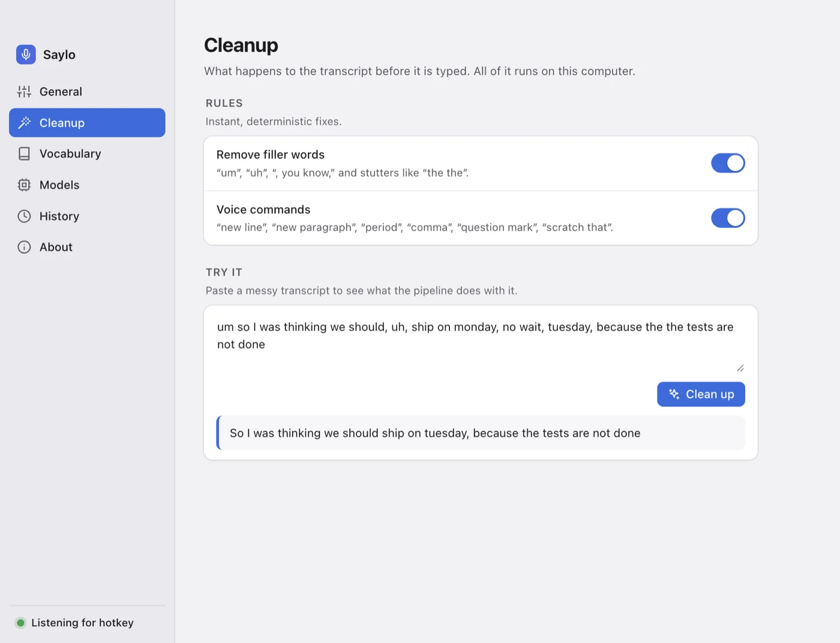Click the "Remove filler words" label

[271, 154]
